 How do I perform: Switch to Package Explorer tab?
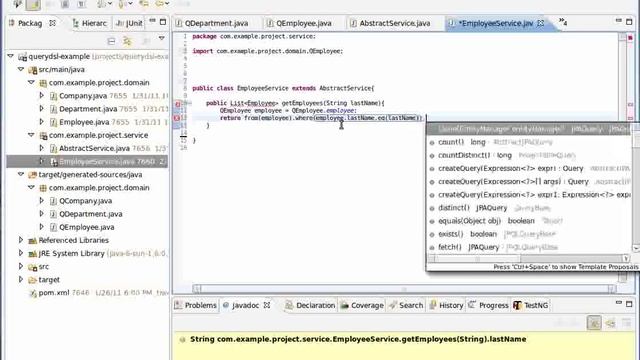tap(30, 23)
